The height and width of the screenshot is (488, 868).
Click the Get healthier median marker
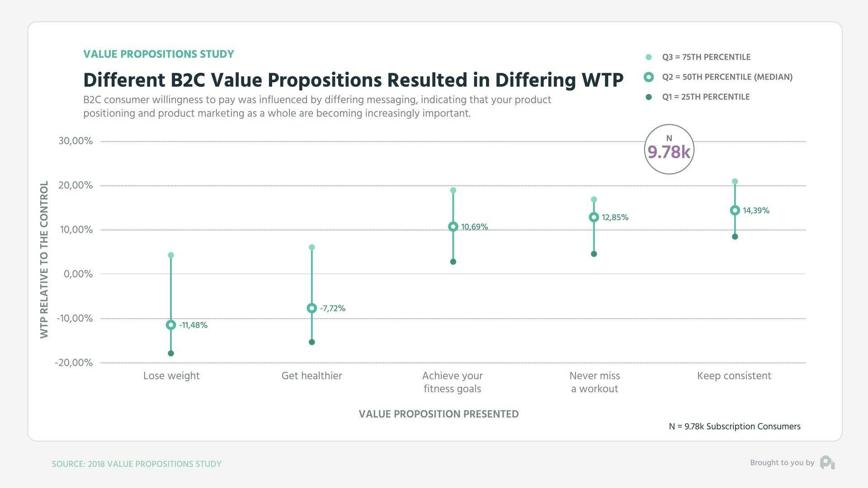(x=311, y=308)
